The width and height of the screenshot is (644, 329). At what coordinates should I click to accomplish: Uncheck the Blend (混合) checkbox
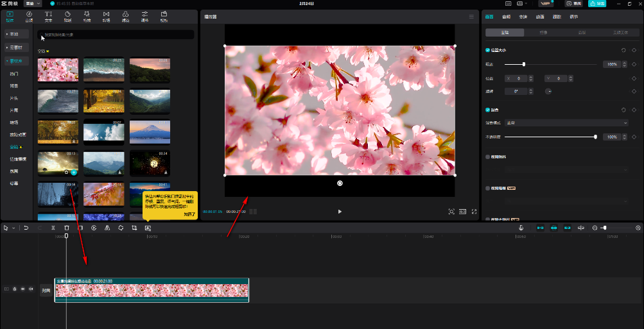coord(488,110)
